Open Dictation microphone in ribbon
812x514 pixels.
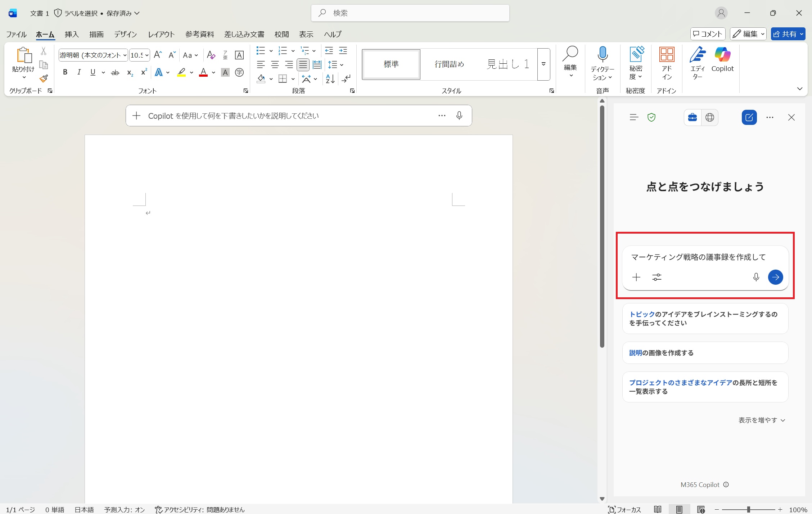tap(602, 55)
